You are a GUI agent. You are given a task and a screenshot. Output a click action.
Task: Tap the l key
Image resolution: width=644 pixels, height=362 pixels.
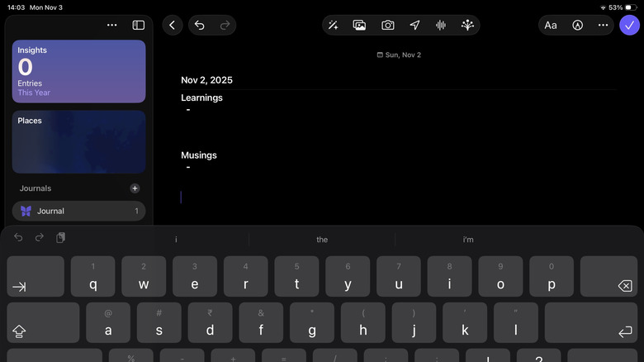click(516, 322)
